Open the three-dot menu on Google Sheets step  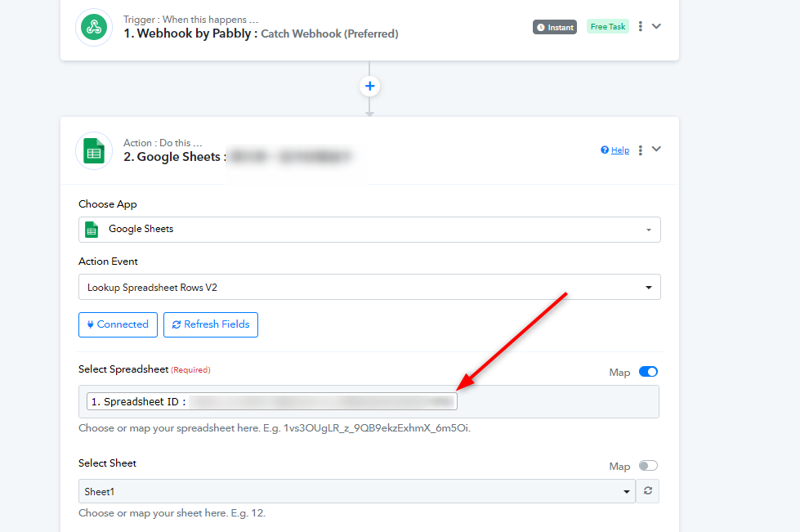tap(641, 150)
